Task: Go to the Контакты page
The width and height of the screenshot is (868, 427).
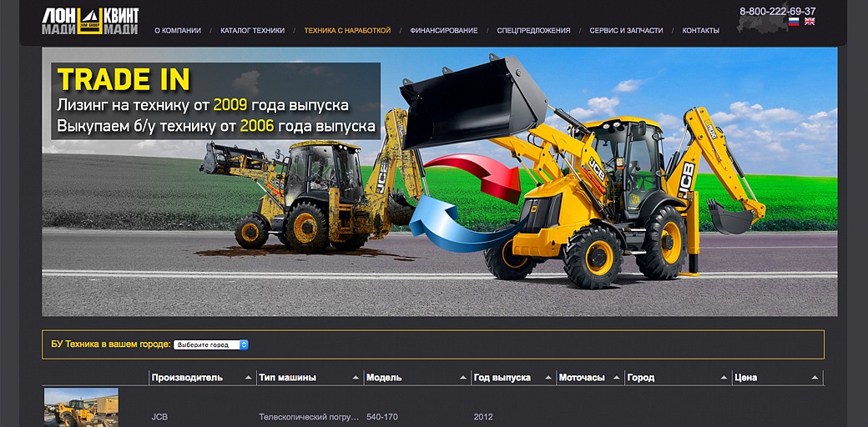Action: (x=700, y=31)
